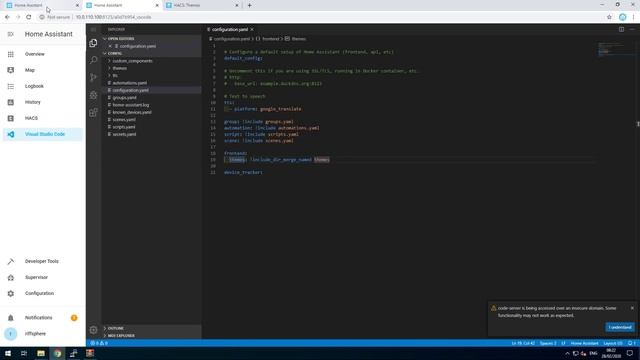Click the Ln 19 Col status item
Screen dimensions: 640x360
[523, 343]
